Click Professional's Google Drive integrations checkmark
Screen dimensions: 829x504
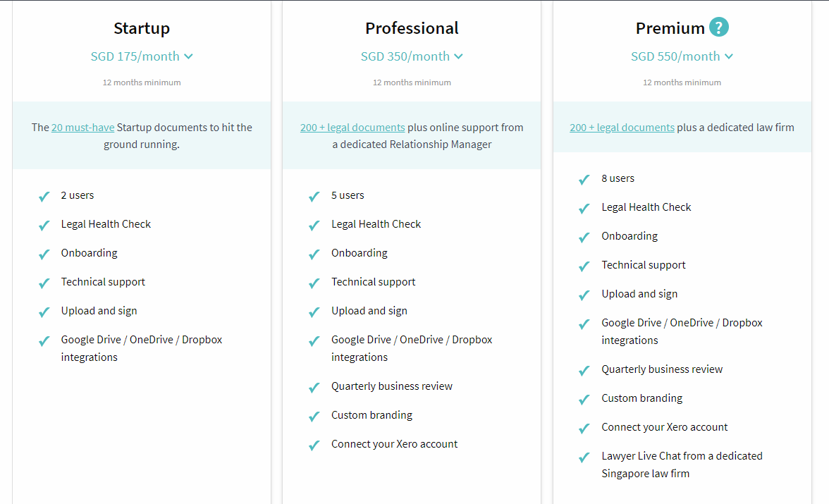coord(314,341)
